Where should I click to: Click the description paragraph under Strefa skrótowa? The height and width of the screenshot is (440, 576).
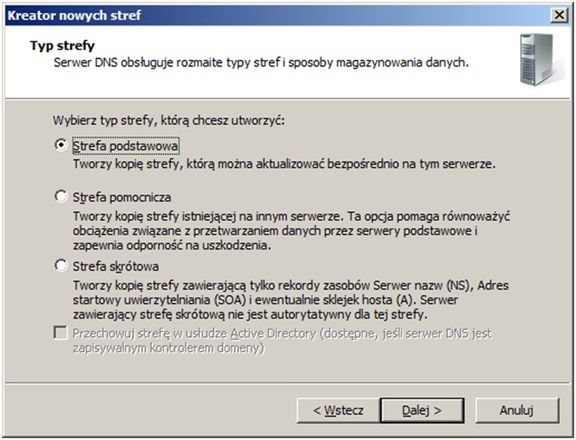tap(291, 300)
